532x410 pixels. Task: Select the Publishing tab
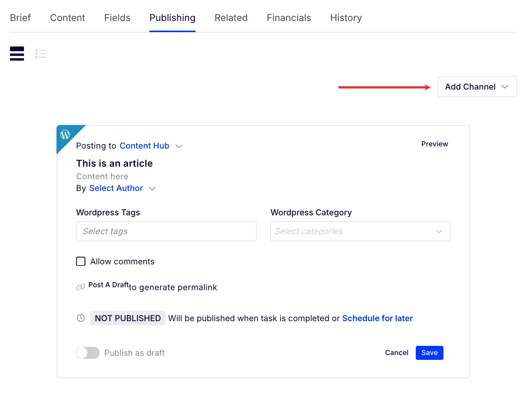[x=172, y=18]
